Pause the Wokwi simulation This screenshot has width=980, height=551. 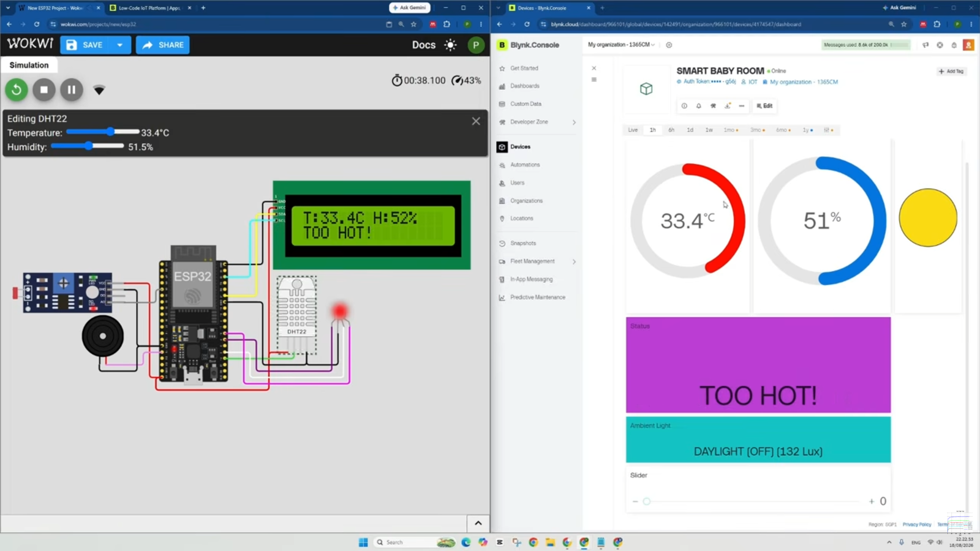[72, 90]
